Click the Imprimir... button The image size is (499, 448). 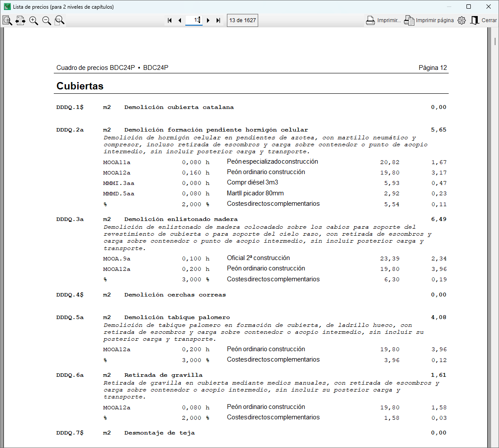click(383, 20)
